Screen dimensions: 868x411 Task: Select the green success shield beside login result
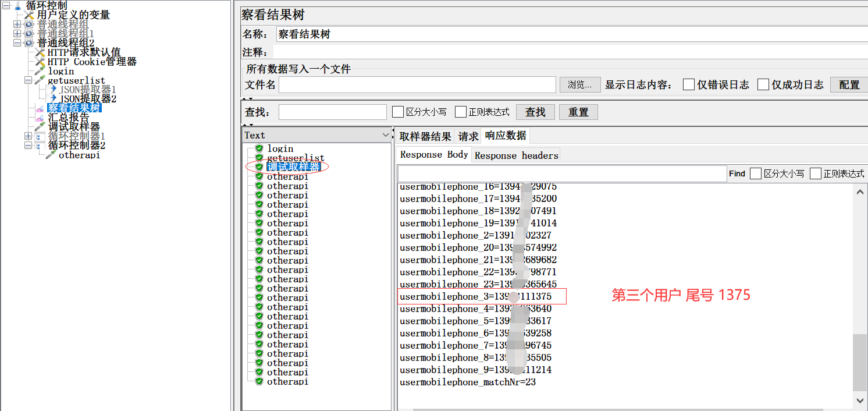click(x=259, y=149)
